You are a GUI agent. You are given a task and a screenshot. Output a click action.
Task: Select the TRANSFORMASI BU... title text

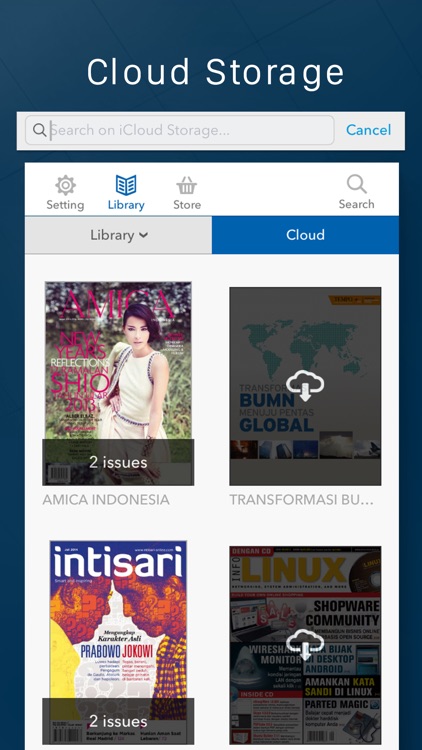tap(301, 500)
